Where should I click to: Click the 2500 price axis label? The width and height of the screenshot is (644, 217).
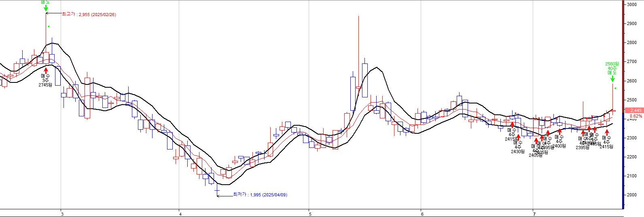(x=632, y=100)
